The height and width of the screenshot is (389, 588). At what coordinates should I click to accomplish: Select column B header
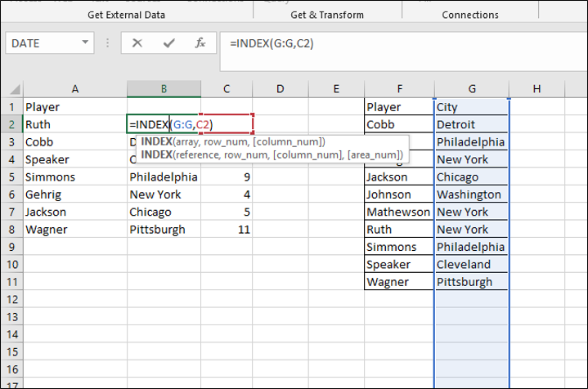coord(164,89)
